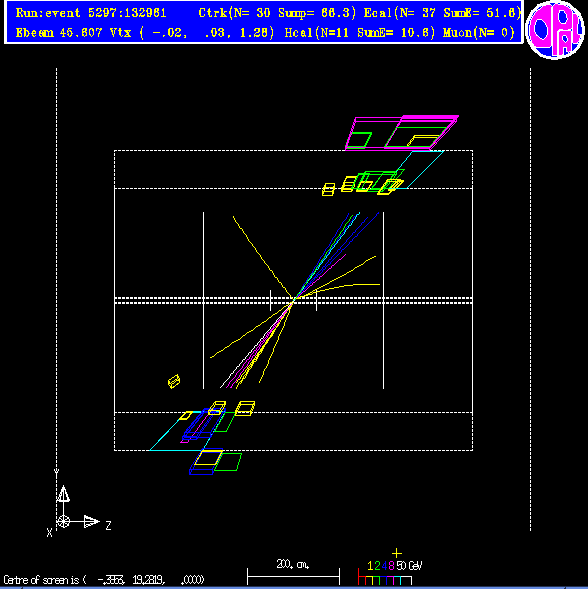Click the Centre of screen coordinates text
Screen dimensions: 588x589
coord(104,580)
